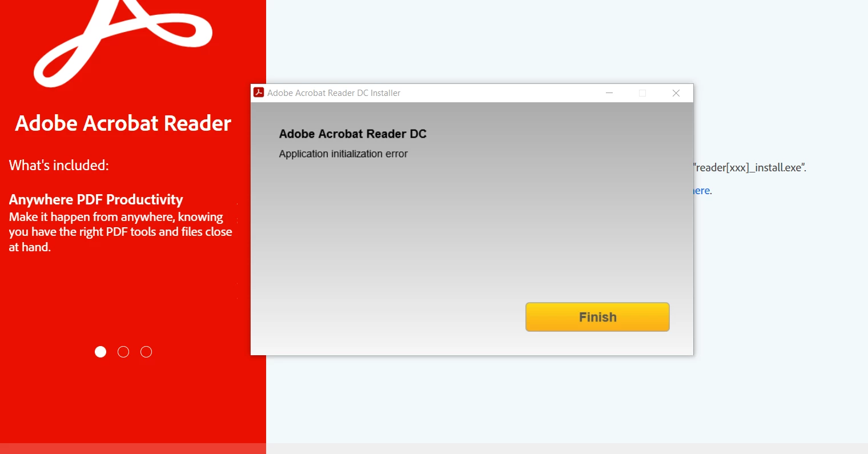Click the 'Adobe Acrobat Reader' heading
Image resolution: width=868 pixels, height=454 pixels.
pyautogui.click(x=123, y=123)
